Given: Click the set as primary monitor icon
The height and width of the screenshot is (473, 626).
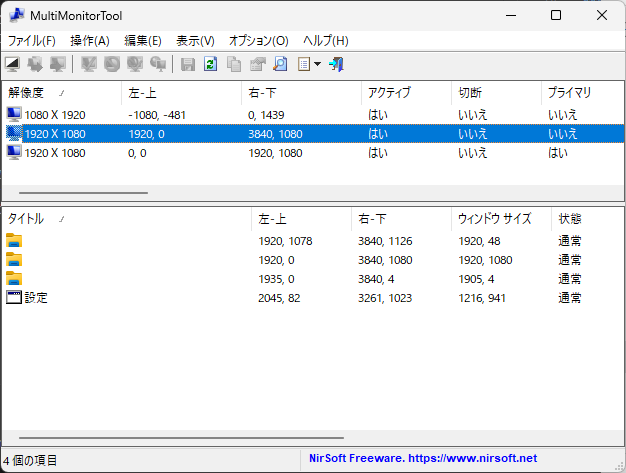Looking at the screenshot, I should [158, 64].
